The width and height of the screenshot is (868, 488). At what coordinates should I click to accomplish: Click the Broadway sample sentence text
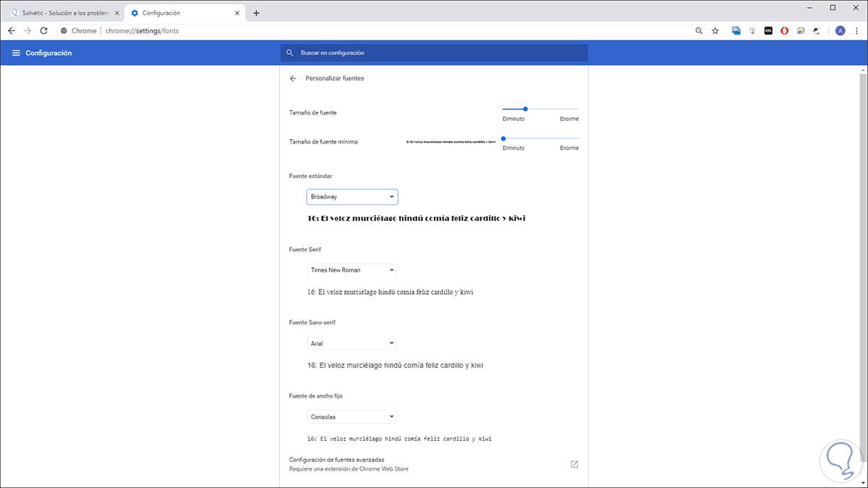pyautogui.click(x=416, y=218)
